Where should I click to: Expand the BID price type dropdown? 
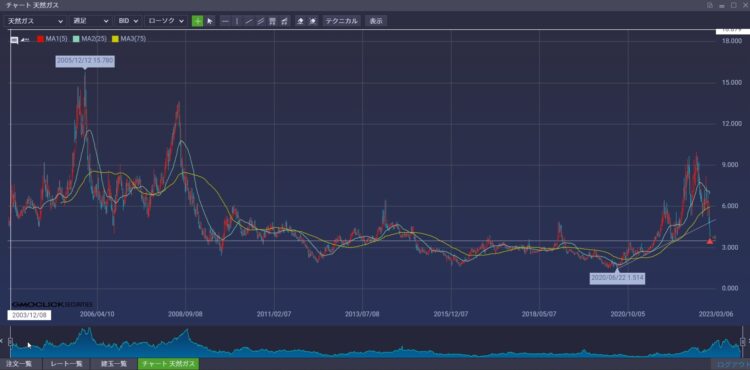pos(128,21)
